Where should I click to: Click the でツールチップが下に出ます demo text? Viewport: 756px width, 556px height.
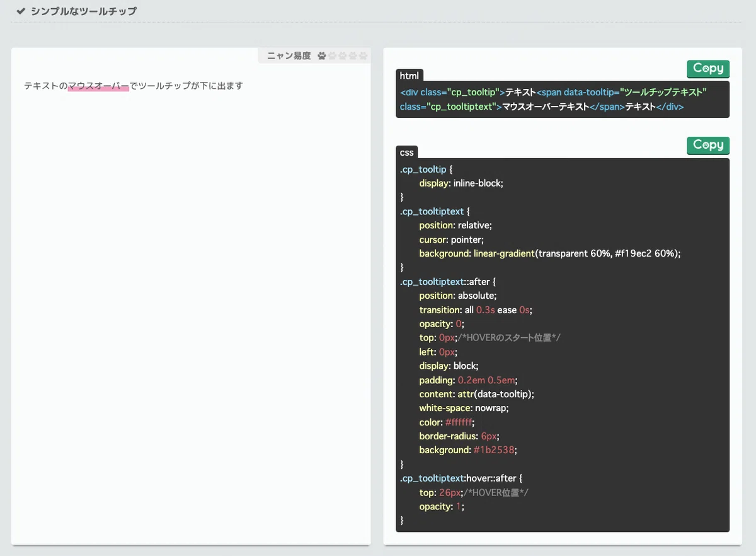pyautogui.click(x=186, y=86)
